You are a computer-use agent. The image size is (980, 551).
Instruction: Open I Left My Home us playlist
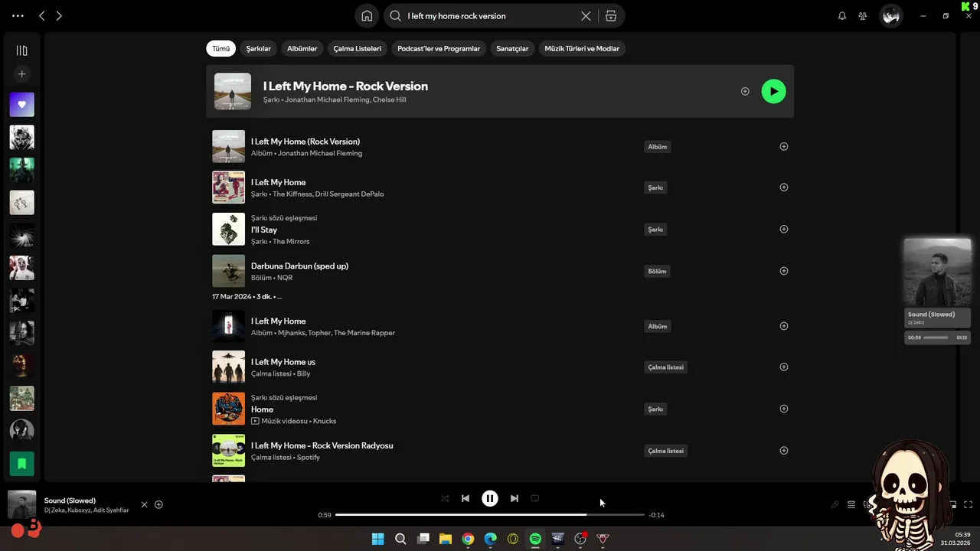pos(283,362)
